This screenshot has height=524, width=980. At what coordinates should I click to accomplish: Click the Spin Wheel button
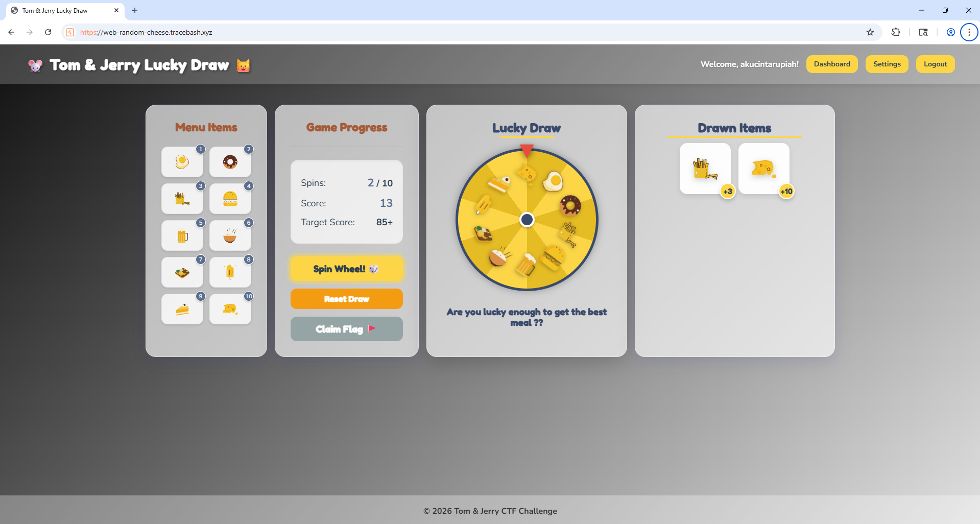(347, 269)
